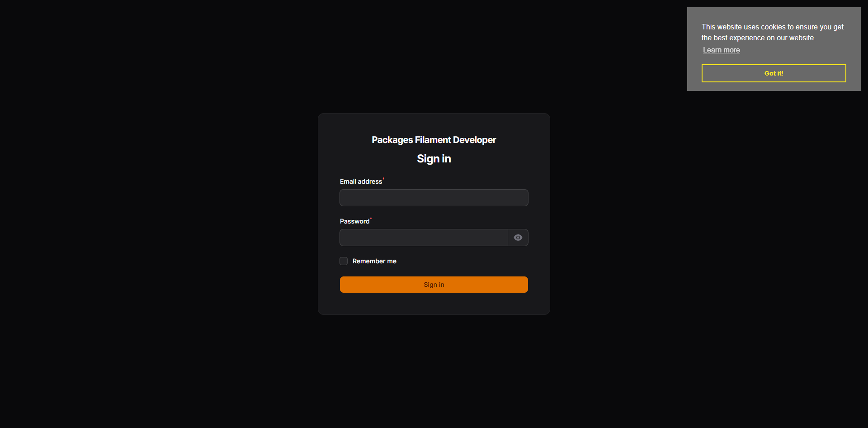Click the red asterisk beside Email address
The height and width of the screenshot is (428, 868).
point(383,179)
